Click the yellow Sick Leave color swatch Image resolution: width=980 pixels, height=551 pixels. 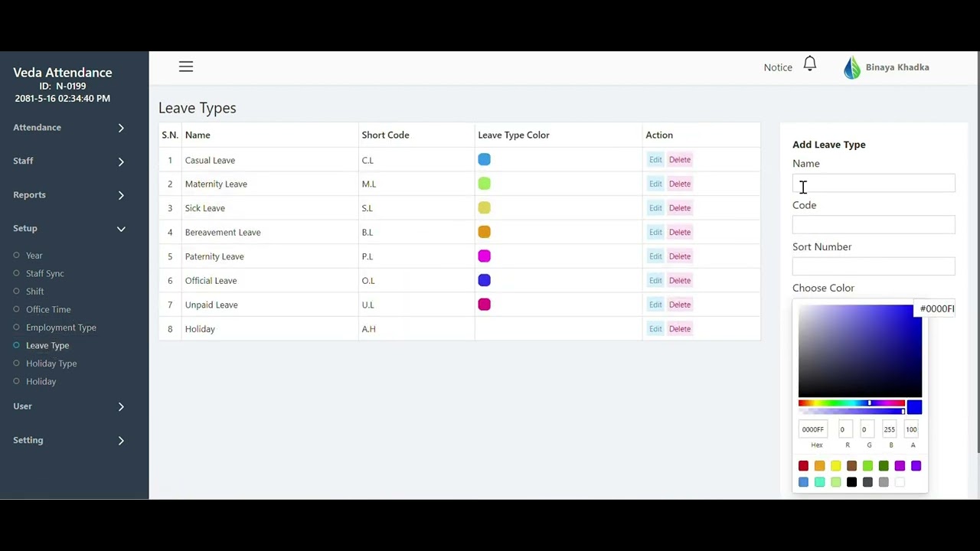tap(484, 207)
